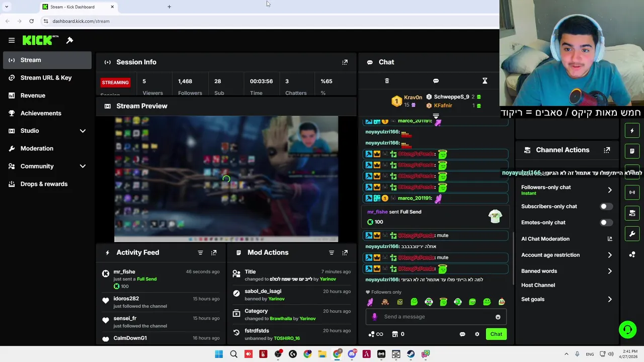The image size is (644, 362).
Task: Click the Send a message input field
Action: (436, 317)
